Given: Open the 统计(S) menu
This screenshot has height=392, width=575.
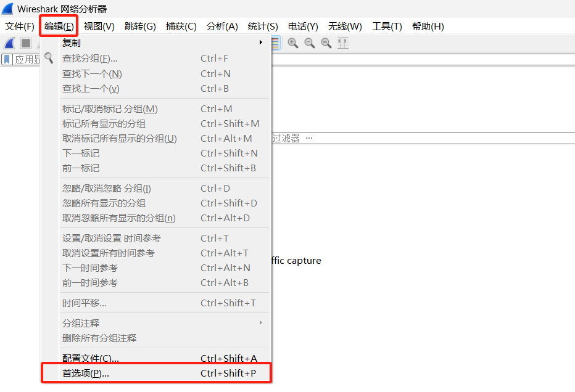Looking at the screenshot, I should tap(263, 27).
